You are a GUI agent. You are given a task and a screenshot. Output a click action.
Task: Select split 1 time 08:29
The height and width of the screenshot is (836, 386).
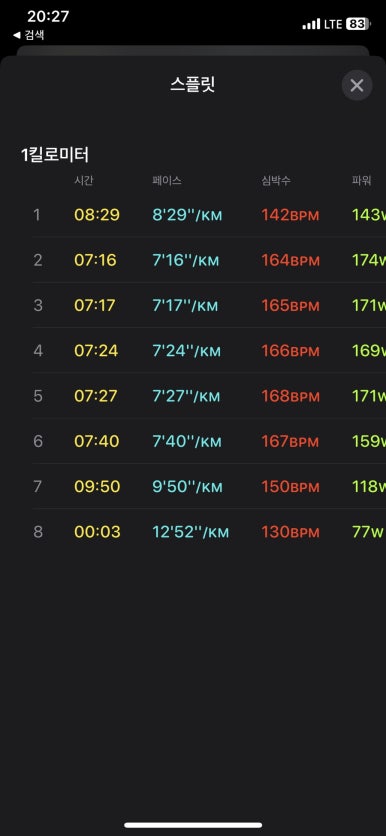pyautogui.click(x=97, y=215)
